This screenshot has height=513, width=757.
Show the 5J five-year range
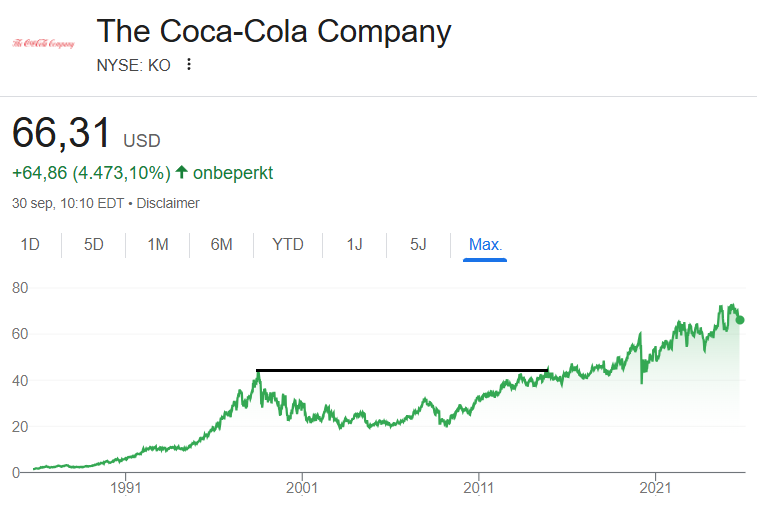[418, 245]
